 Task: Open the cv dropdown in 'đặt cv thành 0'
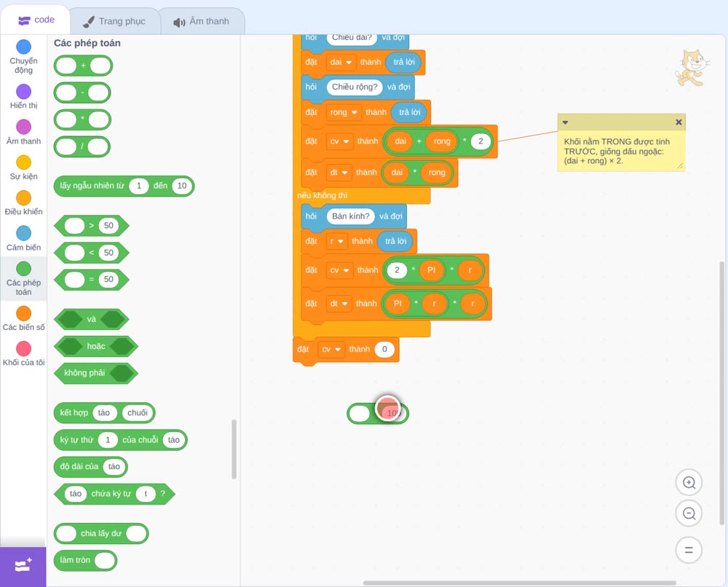point(331,350)
